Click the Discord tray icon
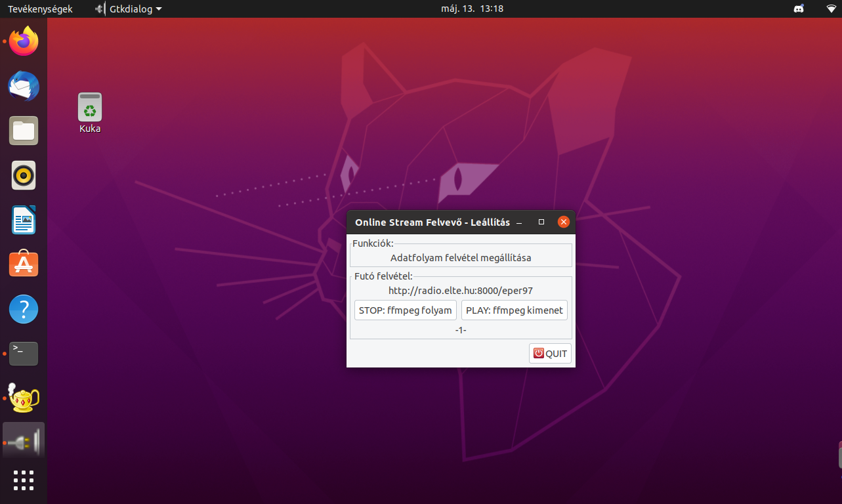The height and width of the screenshot is (504, 842). click(799, 9)
